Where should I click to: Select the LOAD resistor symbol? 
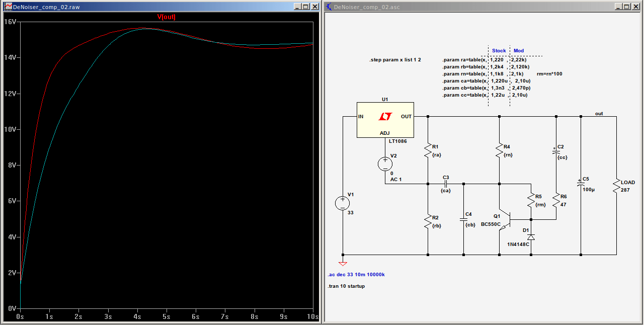point(616,187)
